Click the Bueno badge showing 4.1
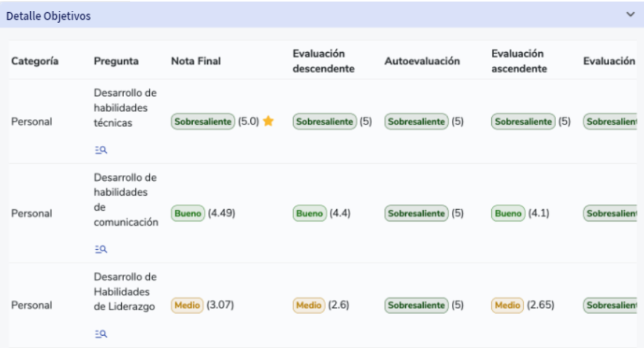The width and height of the screenshot is (644, 348). pos(508,213)
